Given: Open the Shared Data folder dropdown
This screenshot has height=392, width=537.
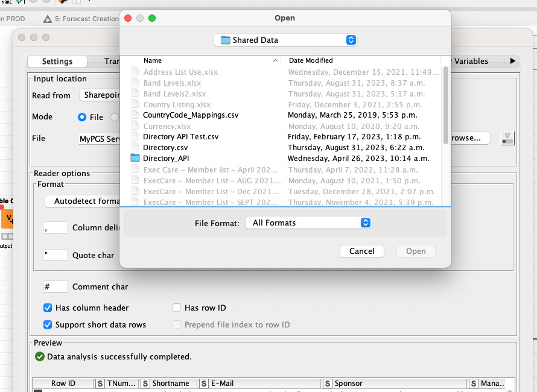Looking at the screenshot, I should click(x=285, y=40).
